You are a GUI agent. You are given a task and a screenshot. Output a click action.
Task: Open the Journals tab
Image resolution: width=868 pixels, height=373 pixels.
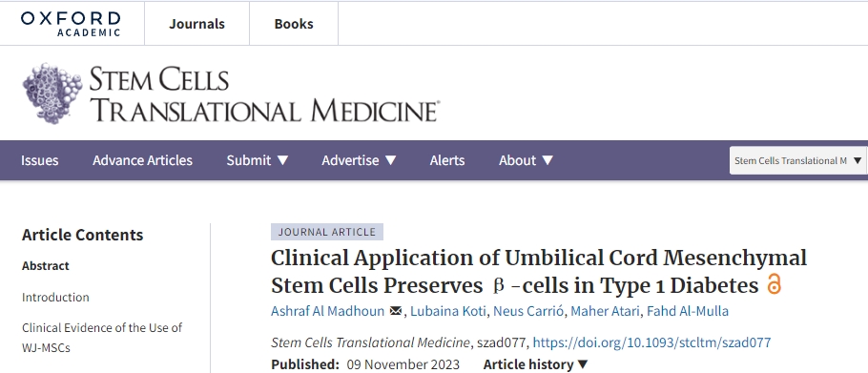point(197,24)
